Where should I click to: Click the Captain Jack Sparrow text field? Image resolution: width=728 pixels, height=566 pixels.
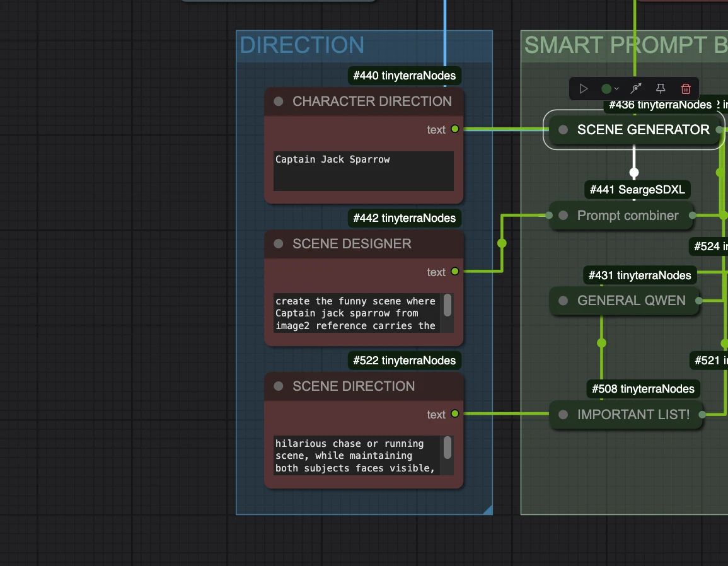coord(364,170)
